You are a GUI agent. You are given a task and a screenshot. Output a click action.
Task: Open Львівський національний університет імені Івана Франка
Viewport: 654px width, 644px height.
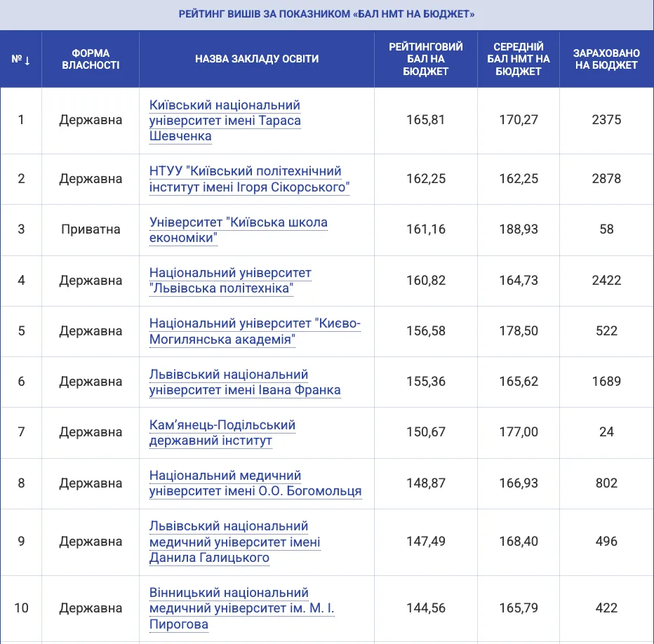pyautogui.click(x=245, y=382)
